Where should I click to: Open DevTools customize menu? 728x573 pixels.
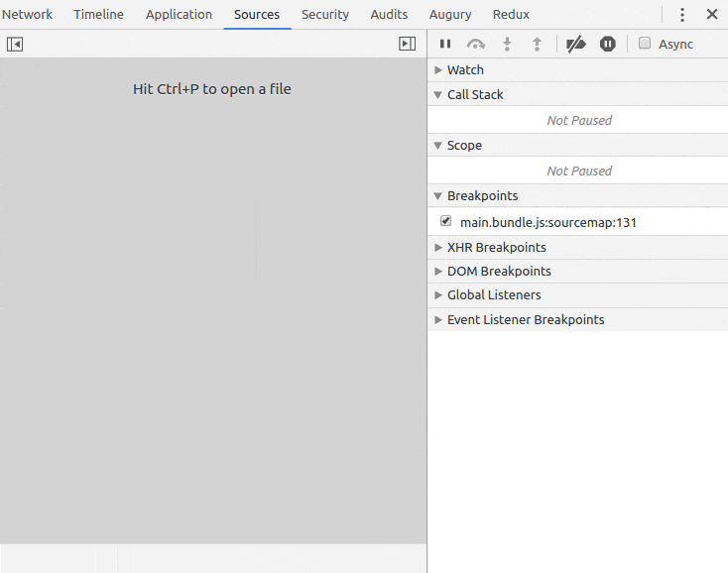tap(682, 15)
